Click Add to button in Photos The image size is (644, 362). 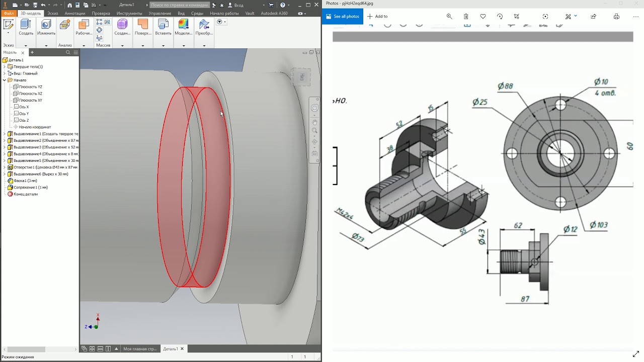tap(377, 17)
